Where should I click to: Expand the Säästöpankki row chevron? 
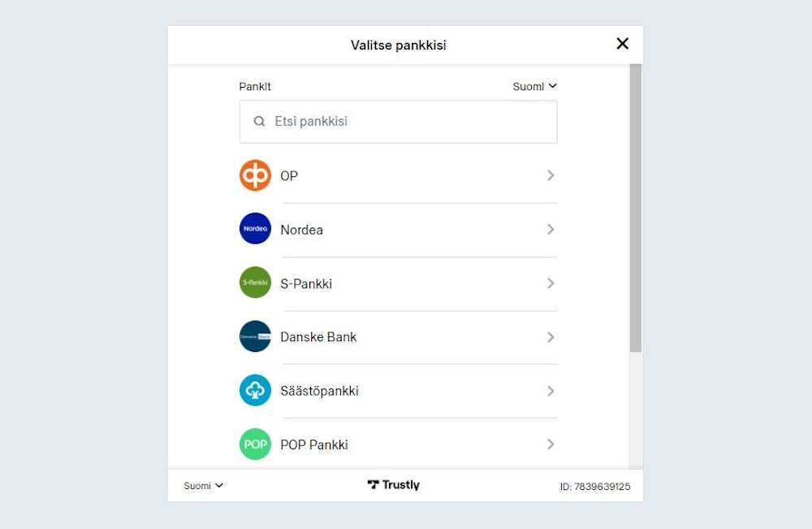coord(551,391)
